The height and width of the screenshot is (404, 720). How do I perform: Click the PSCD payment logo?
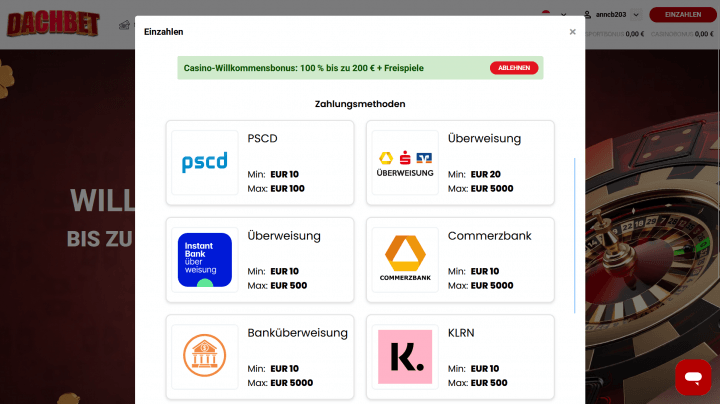point(205,162)
